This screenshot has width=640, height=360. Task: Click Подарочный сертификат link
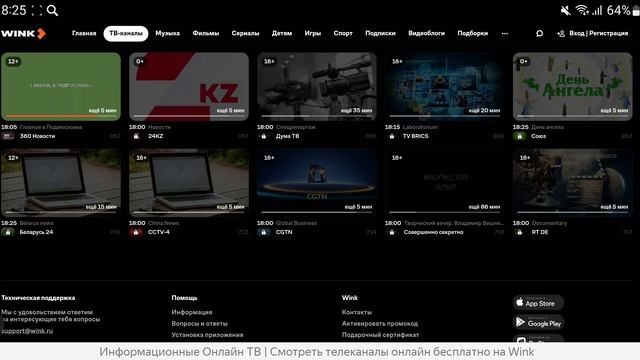380,335
